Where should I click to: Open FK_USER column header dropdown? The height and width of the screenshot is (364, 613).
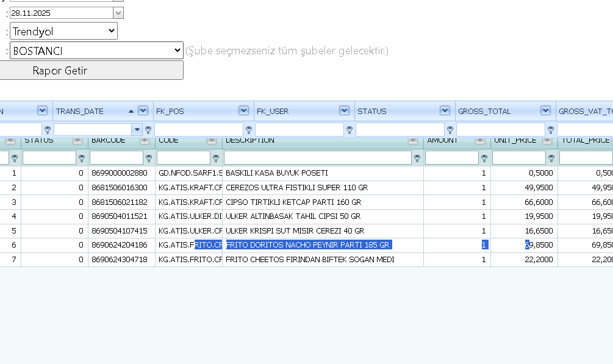pos(344,110)
